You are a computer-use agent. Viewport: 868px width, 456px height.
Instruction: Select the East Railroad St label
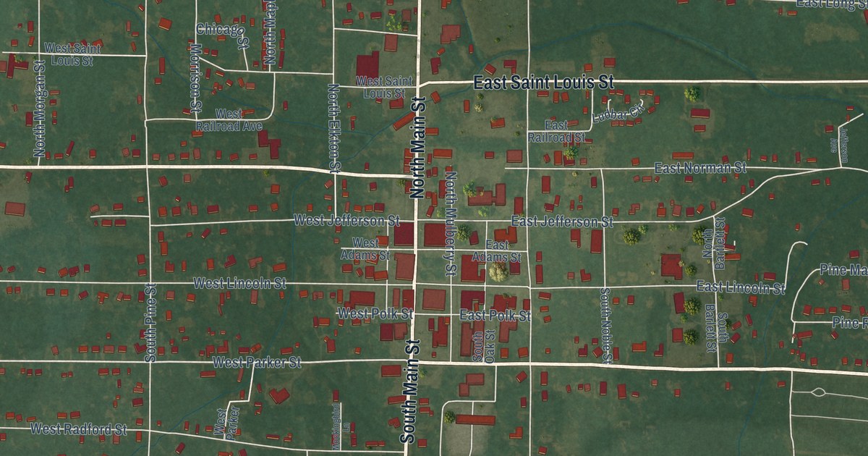click(556, 131)
